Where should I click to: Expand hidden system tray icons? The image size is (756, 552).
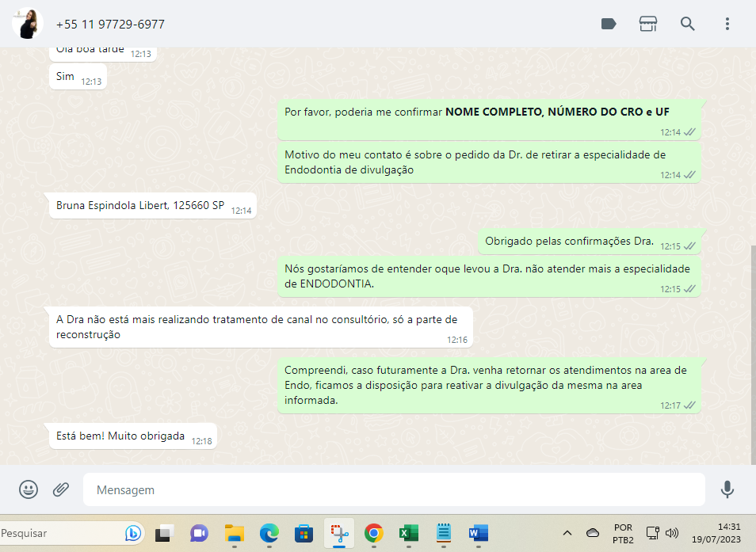(x=567, y=533)
